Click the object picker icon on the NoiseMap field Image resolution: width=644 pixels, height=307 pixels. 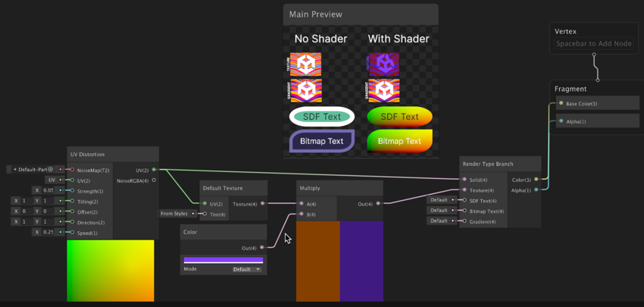[51, 170]
